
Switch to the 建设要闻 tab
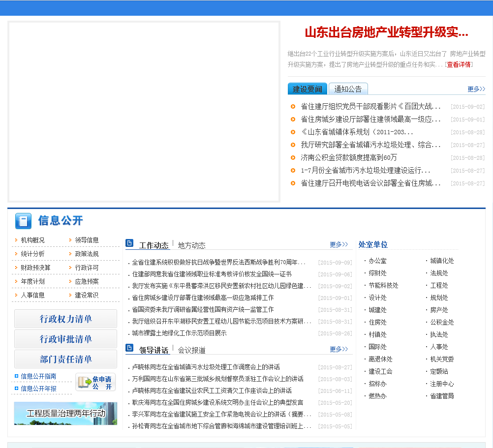coord(308,89)
